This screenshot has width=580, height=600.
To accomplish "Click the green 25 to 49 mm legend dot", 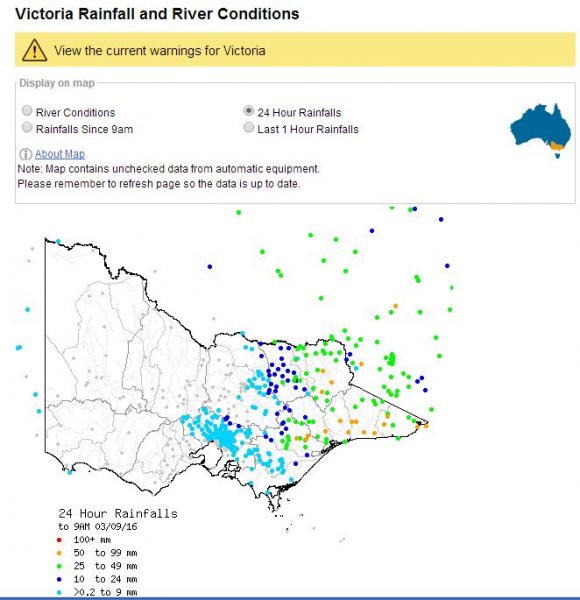I will tap(59, 566).
